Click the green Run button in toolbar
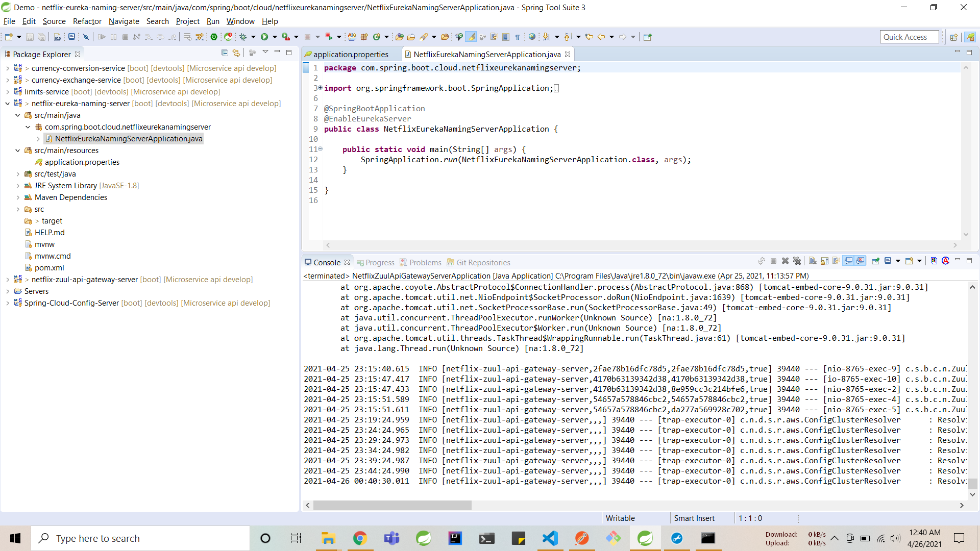 (x=264, y=37)
